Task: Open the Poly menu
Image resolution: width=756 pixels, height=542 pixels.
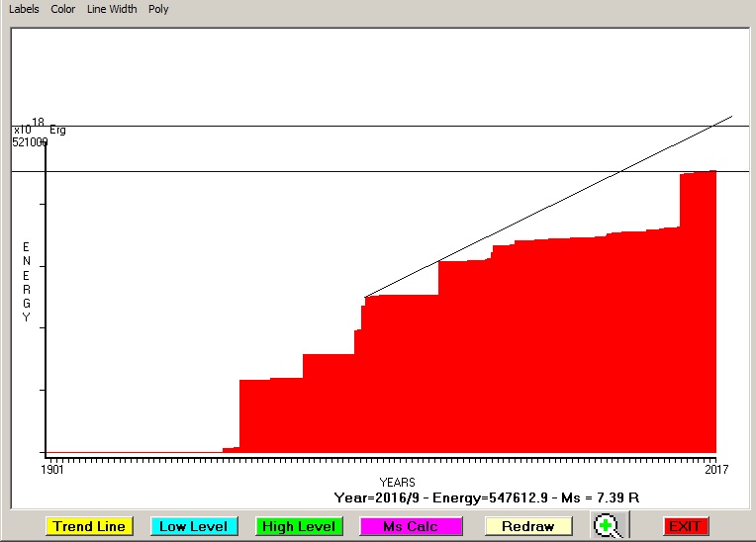Action: point(158,9)
